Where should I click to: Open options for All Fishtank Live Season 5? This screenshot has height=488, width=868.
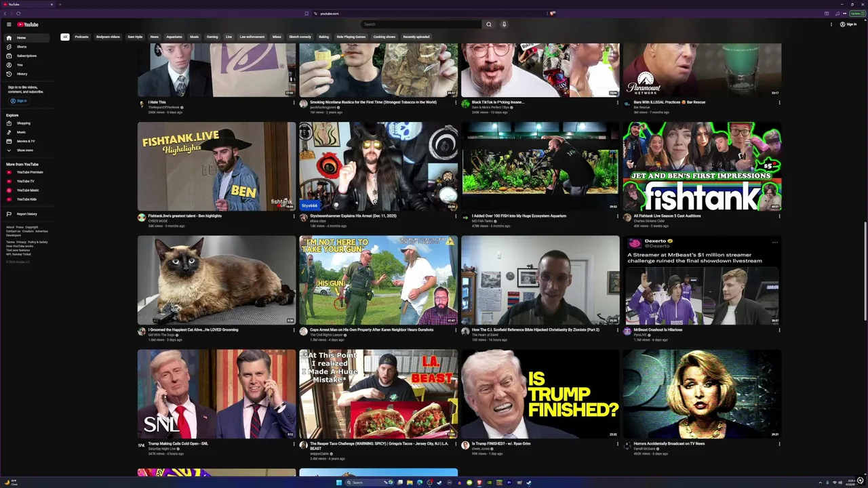779,216
